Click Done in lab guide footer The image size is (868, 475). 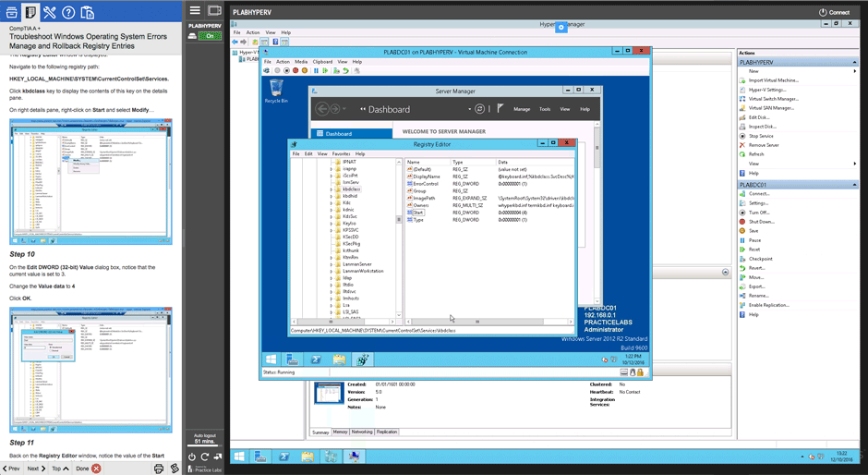(x=89, y=469)
